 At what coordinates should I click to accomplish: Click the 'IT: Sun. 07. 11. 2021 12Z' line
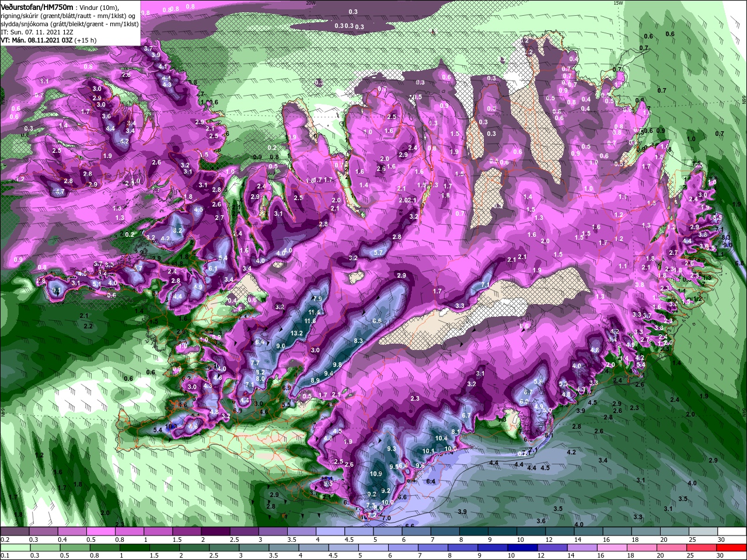click(x=37, y=32)
